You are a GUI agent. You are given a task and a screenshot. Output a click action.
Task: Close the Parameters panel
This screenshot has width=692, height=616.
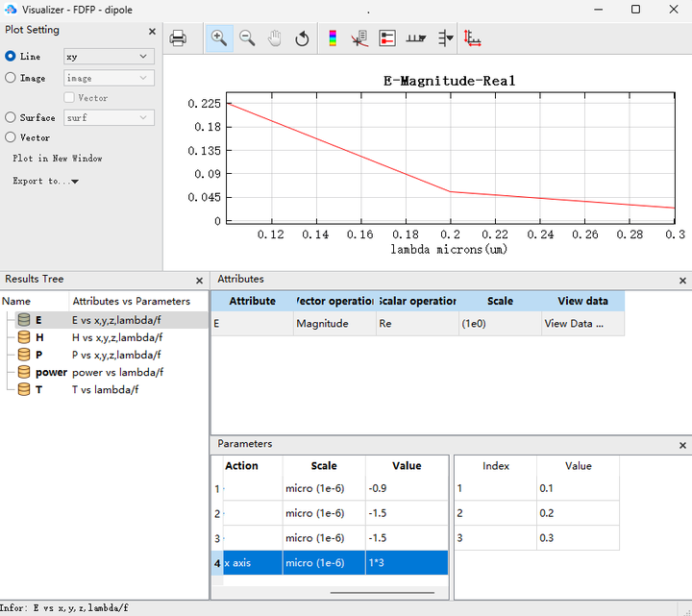(682, 445)
